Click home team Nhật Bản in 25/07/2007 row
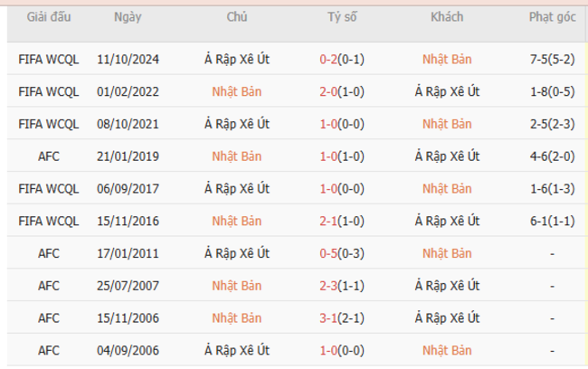588x369 pixels. tap(237, 286)
